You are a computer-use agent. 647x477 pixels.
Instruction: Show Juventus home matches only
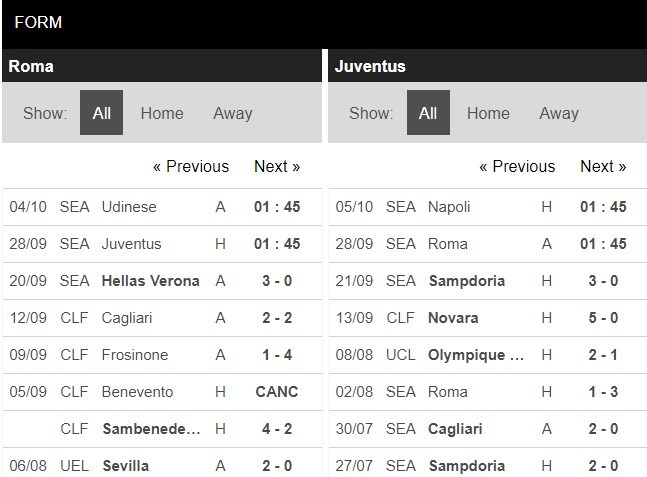pyautogui.click(x=488, y=113)
